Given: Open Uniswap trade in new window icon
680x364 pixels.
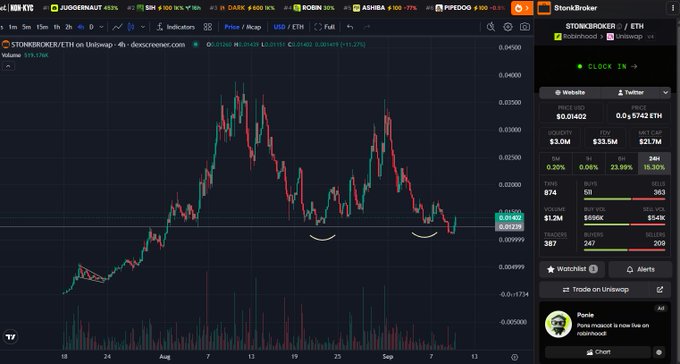Looking at the screenshot, I should tap(660, 289).
